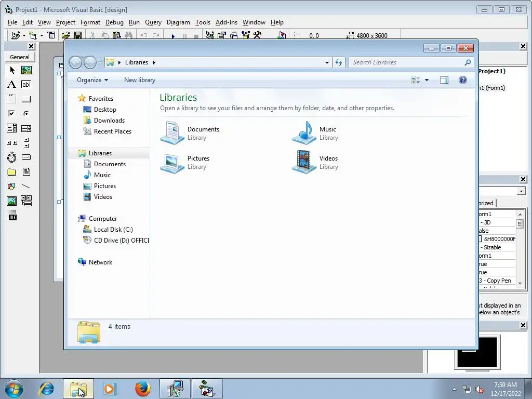Image resolution: width=532 pixels, height=399 pixels.
Task: Open the File menu in Visual Basic
Action: pyautogui.click(x=12, y=22)
